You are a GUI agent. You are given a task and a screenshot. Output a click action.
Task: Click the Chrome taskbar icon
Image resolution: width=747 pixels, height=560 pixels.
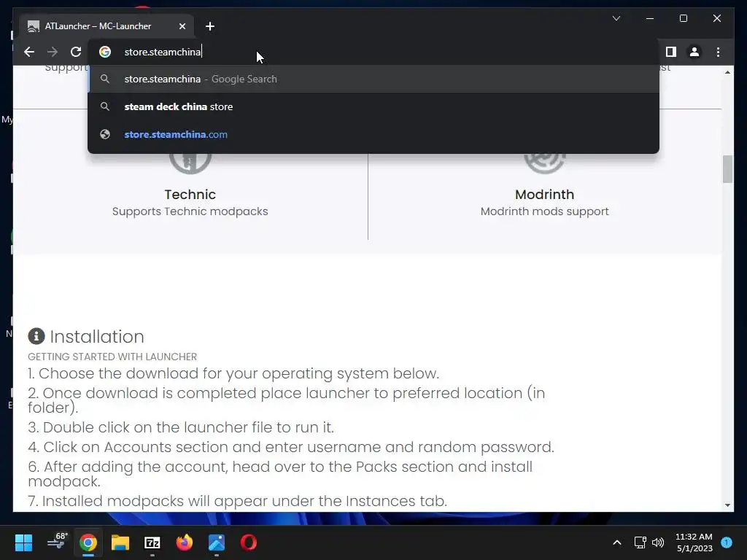click(x=88, y=542)
